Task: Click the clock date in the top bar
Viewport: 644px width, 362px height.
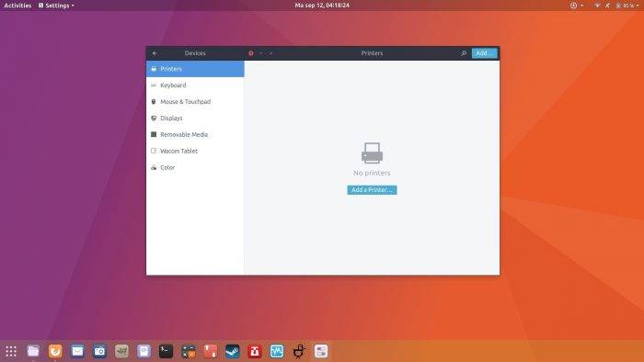Action: [322, 6]
